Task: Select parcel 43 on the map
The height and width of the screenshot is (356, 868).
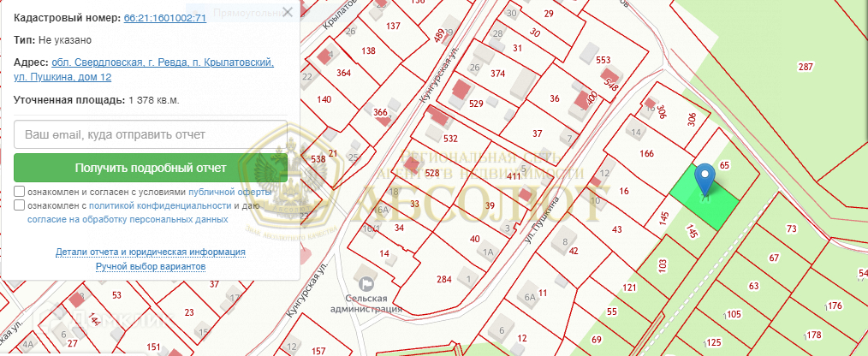Action: [x=616, y=229]
